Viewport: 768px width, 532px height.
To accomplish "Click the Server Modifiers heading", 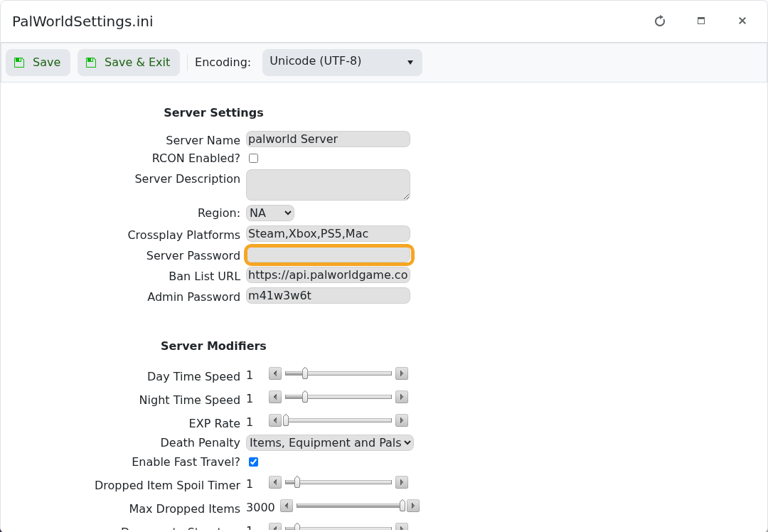I will 213,346.
